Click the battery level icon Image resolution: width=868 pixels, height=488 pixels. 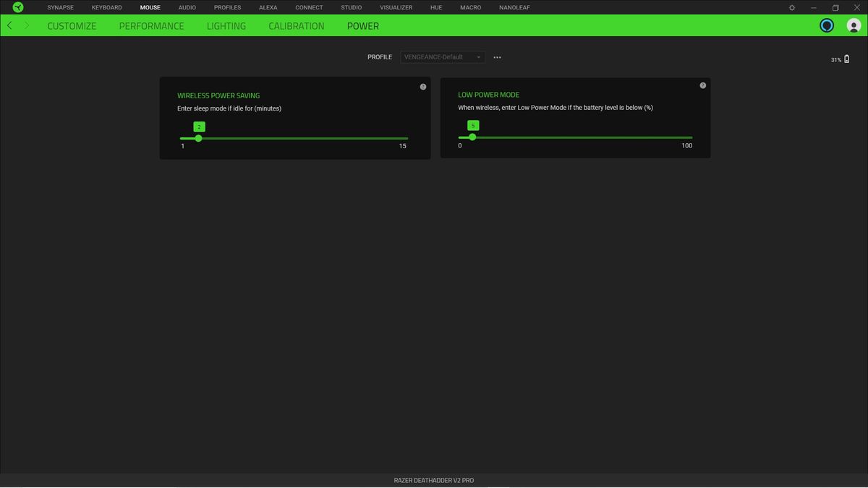(x=847, y=59)
